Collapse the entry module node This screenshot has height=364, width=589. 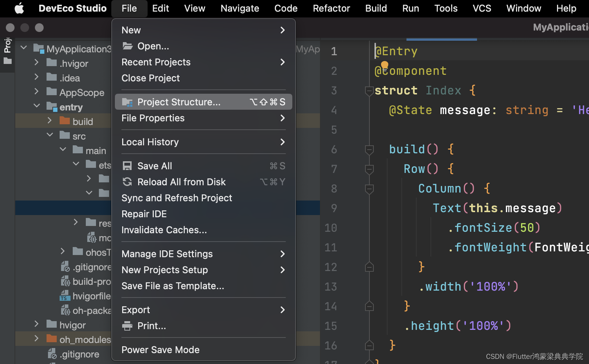(37, 106)
